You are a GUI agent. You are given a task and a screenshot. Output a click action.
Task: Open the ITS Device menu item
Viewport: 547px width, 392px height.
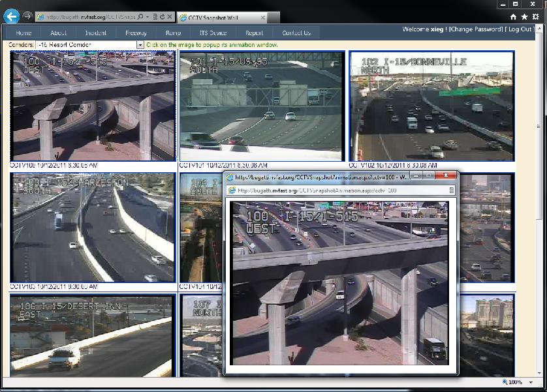click(213, 33)
